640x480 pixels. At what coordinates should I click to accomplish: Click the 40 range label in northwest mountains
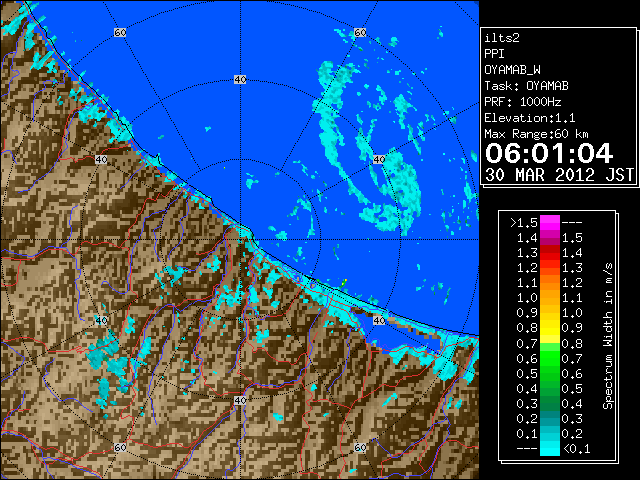click(x=101, y=159)
